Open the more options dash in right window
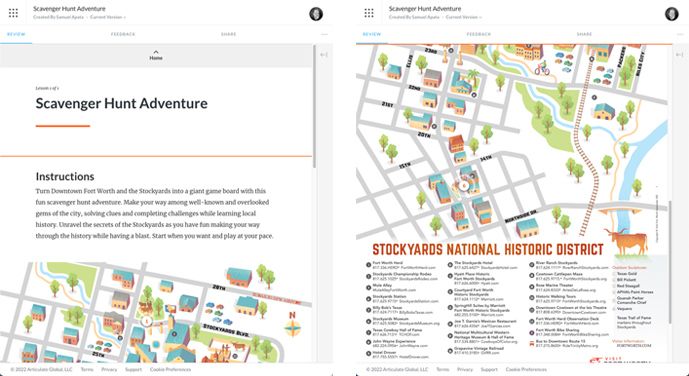689x376 pixels. click(680, 34)
